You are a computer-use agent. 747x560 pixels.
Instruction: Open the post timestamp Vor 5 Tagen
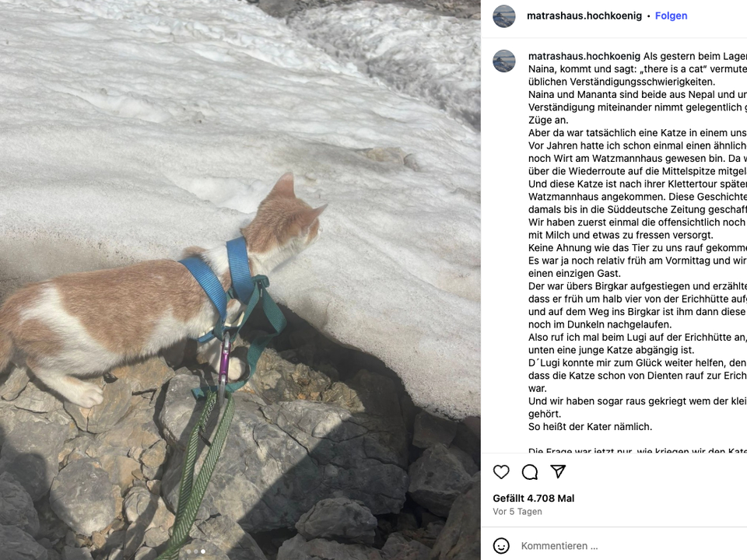(x=517, y=512)
